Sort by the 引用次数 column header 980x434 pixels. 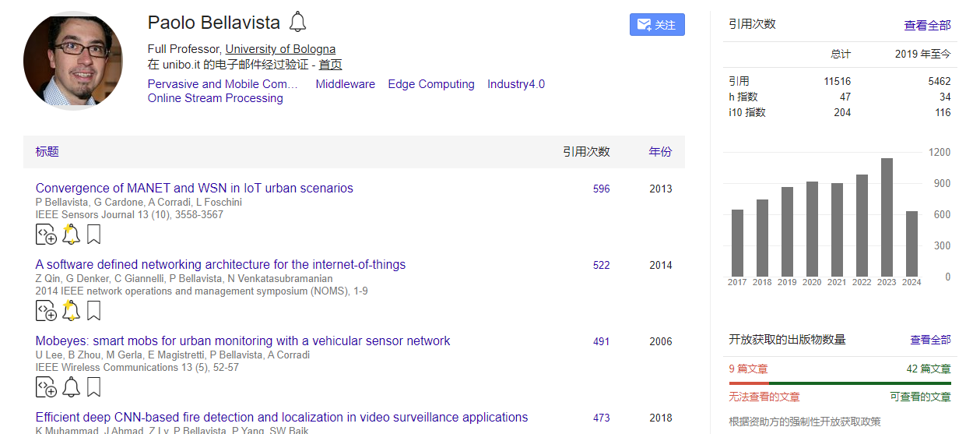pos(586,152)
